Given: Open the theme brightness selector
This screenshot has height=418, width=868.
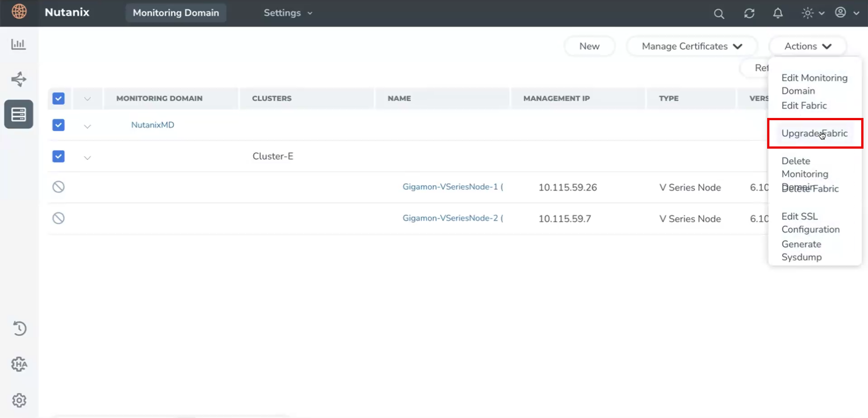Looking at the screenshot, I should 812,13.
